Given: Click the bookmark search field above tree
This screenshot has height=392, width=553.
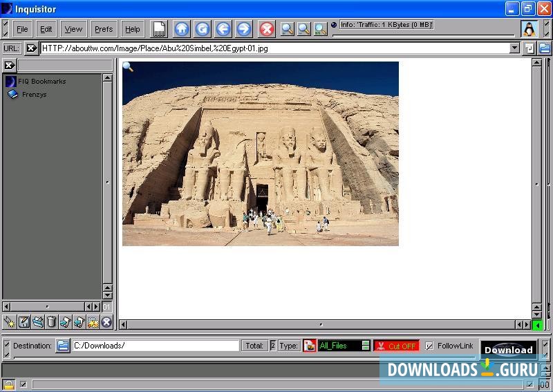Looking at the screenshot, I should point(65,65).
